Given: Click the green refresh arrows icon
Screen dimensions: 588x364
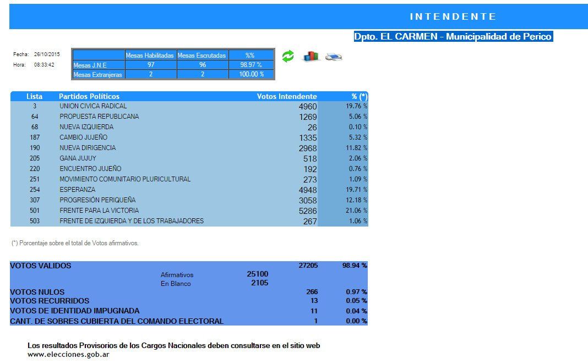Looking at the screenshot, I should [288, 56].
